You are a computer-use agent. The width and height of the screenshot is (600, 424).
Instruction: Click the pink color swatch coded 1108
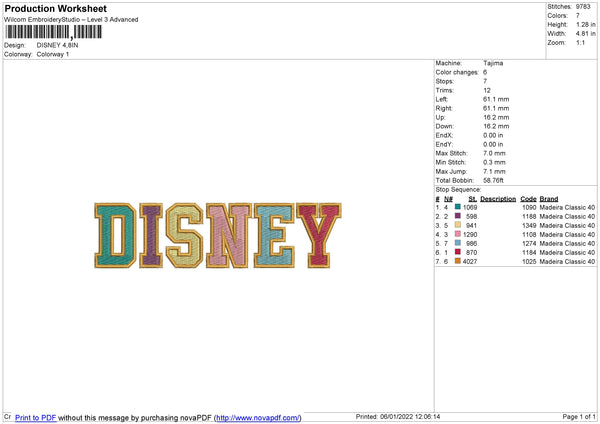click(458, 234)
